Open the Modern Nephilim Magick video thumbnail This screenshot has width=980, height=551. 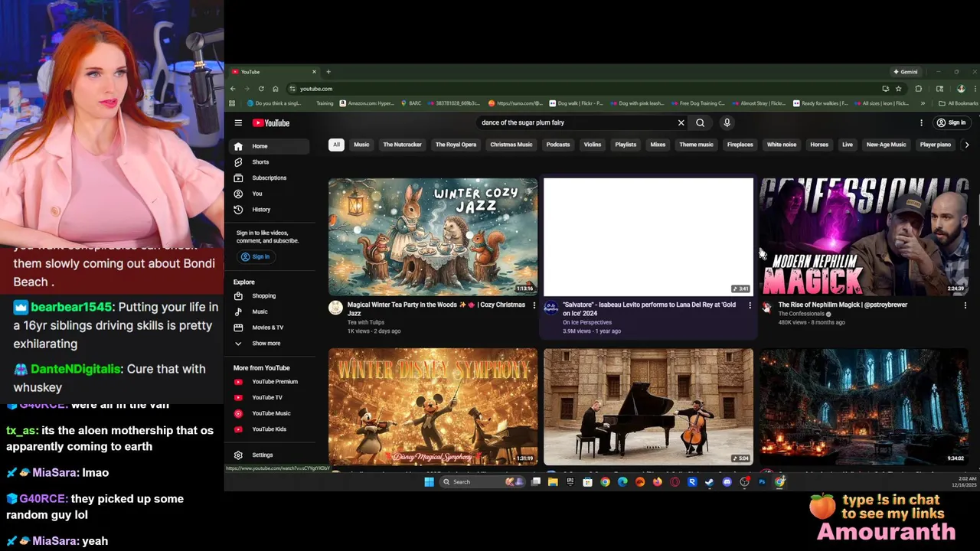click(x=864, y=236)
